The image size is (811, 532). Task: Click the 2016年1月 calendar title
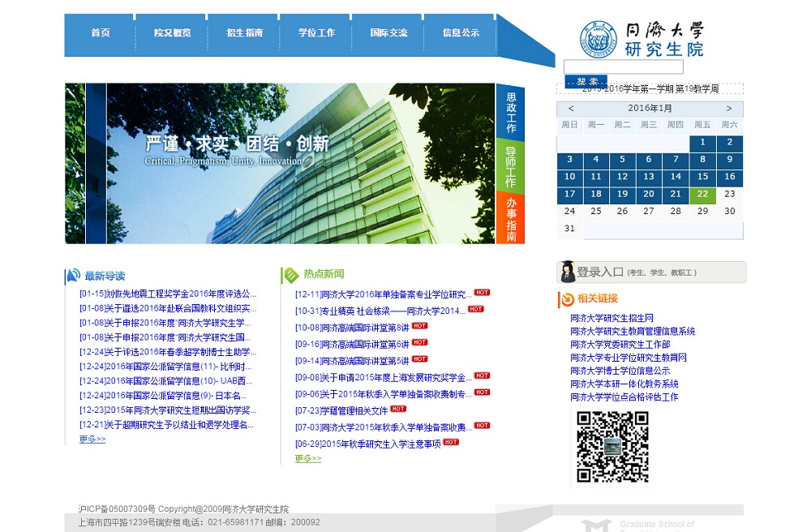click(650, 109)
